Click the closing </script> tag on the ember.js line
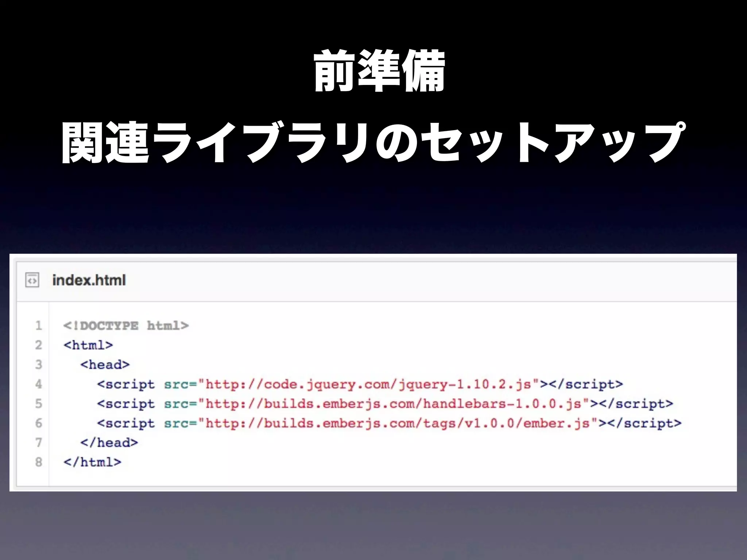 pyautogui.click(x=644, y=423)
